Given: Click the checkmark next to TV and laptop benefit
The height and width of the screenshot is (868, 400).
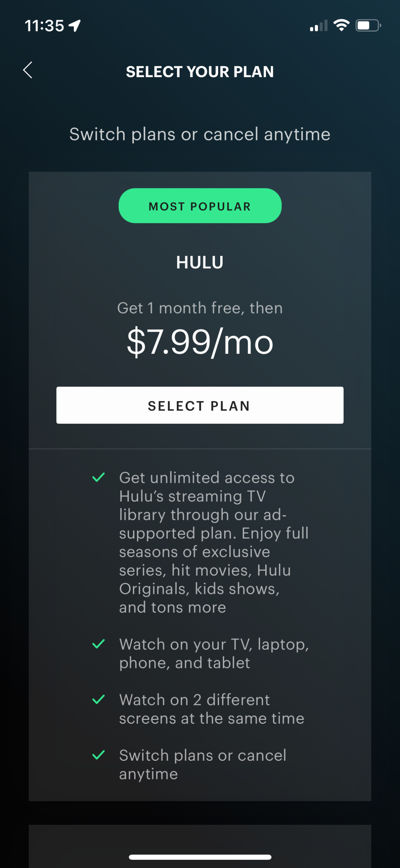Looking at the screenshot, I should point(98,644).
